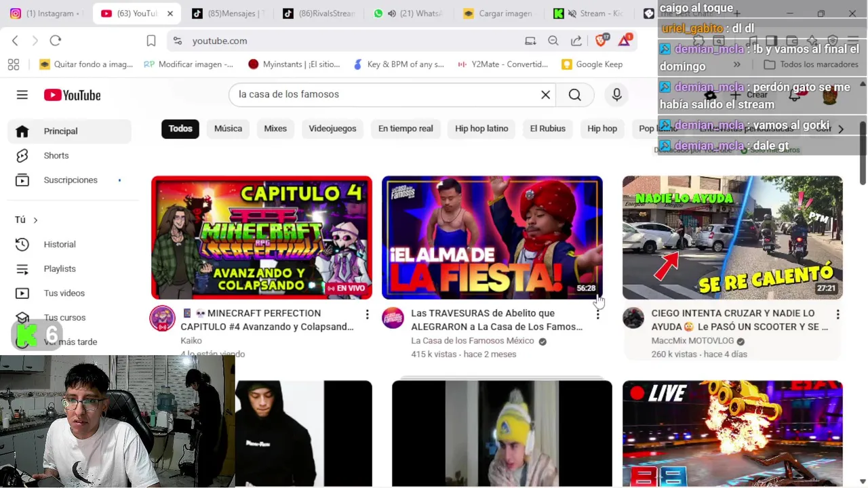Image resolution: width=868 pixels, height=488 pixels.
Task: Start voice search with the microphone icon
Action: click(616, 95)
